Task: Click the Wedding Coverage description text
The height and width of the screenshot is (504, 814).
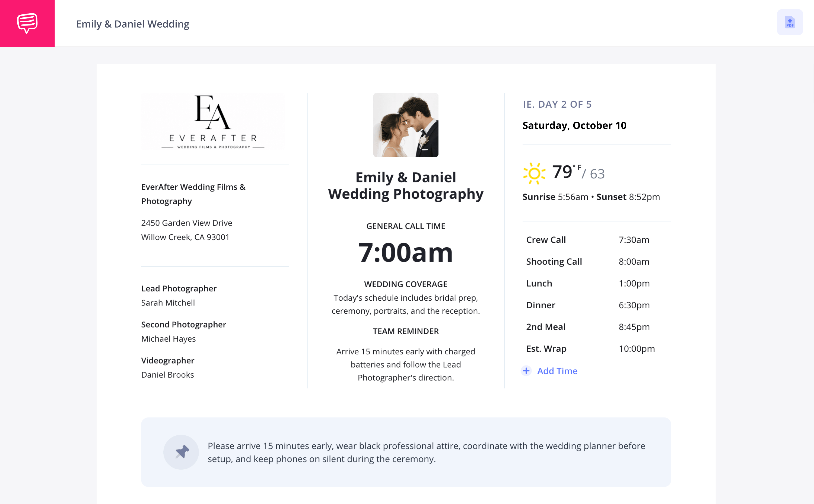Action: 406,304
